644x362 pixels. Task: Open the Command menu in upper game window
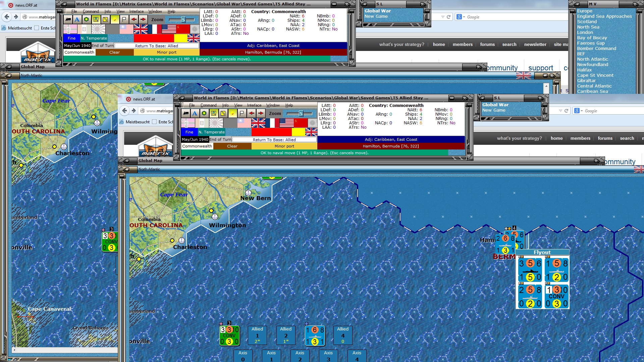click(91, 11)
